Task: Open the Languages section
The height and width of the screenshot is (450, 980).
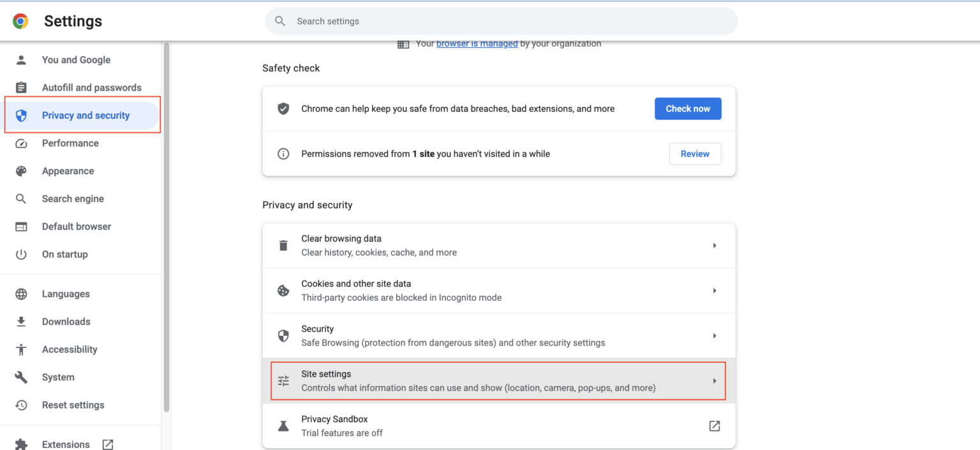Action: 66,294
